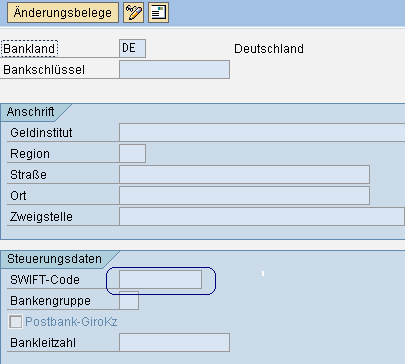Click the Straße address field

(x=244, y=174)
